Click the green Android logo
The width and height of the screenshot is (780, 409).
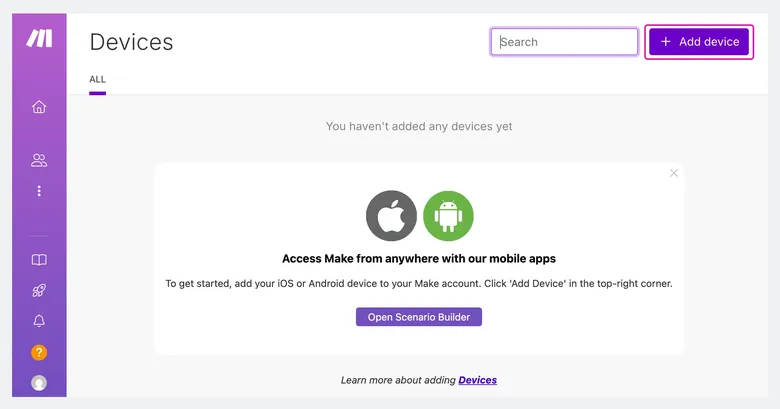448,216
